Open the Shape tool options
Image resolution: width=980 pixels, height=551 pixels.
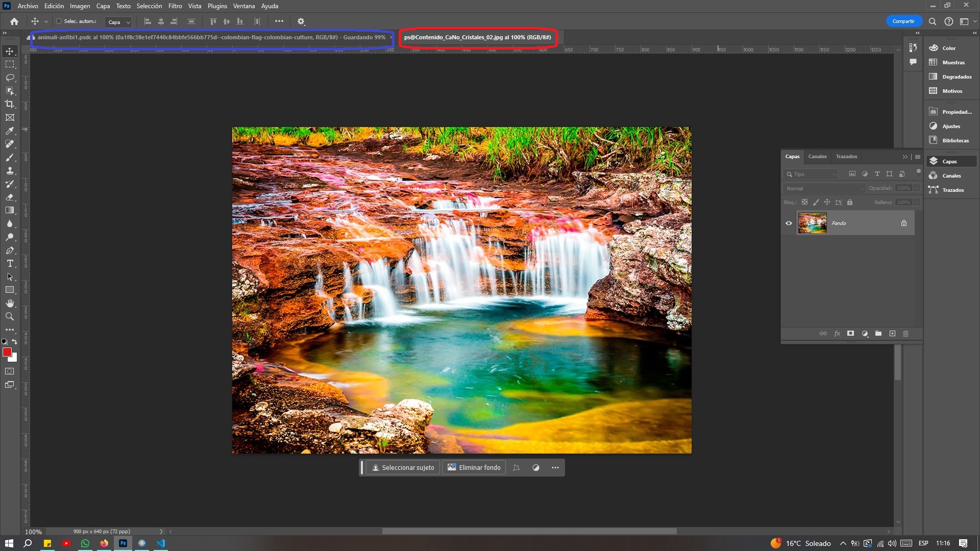9,290
